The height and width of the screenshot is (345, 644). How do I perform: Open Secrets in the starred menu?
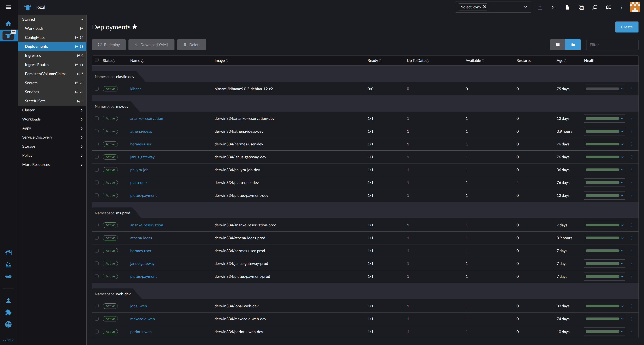pyautogui.click(x=31, y=83)
